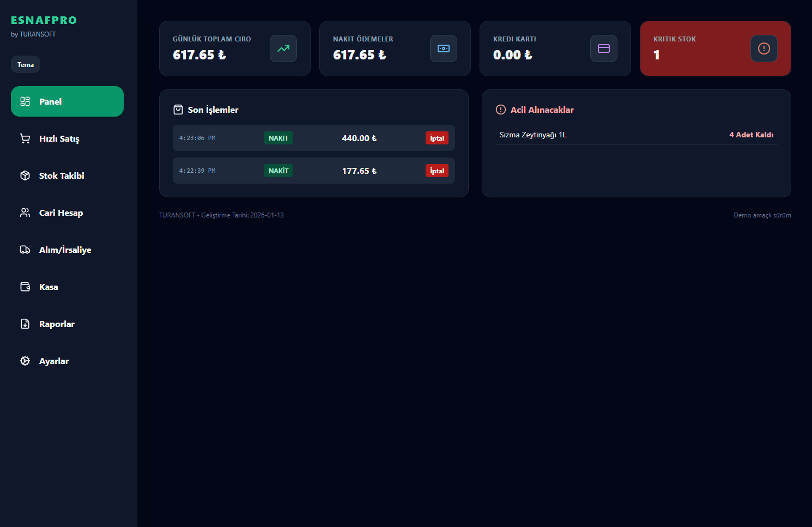Click the Tema button

pos(26,64)
